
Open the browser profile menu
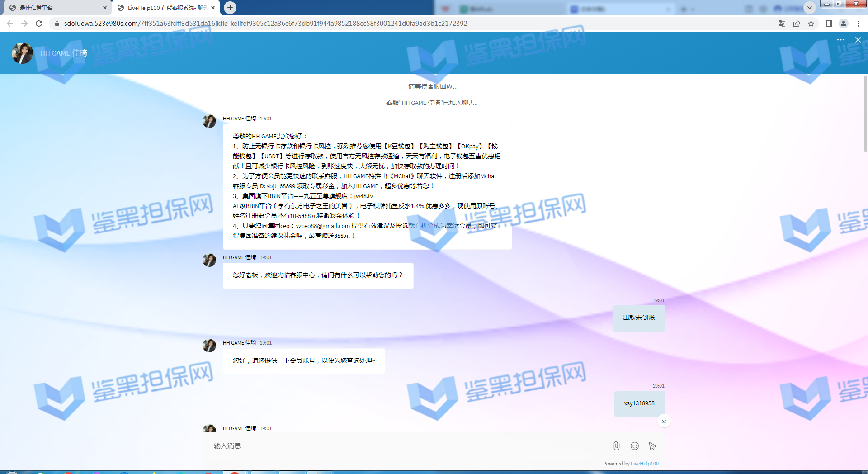pos(843,24)
